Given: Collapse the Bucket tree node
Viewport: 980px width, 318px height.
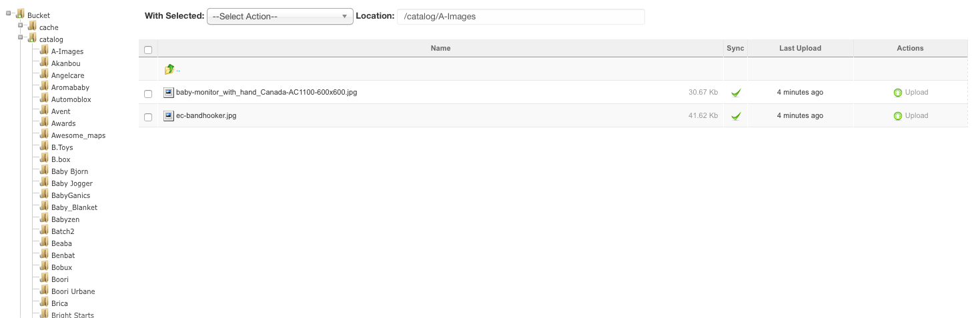Looking at the screenshot, I should 8,13.
